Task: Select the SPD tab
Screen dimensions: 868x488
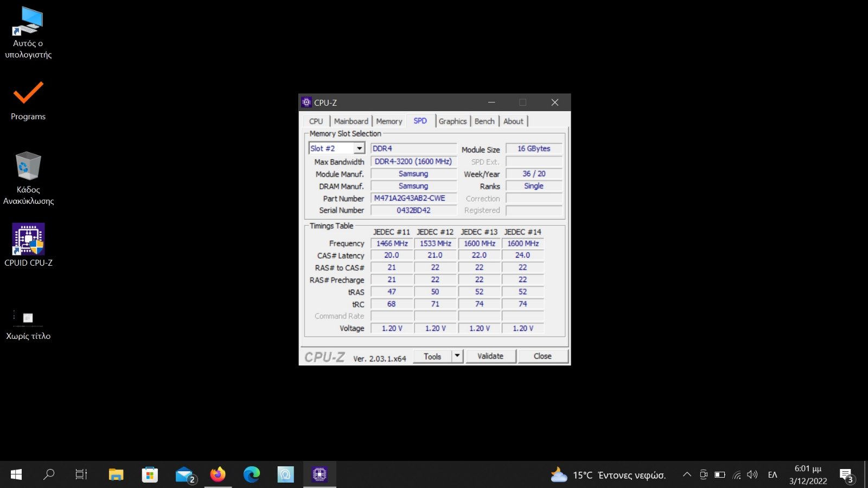Action: pos(420,121)
